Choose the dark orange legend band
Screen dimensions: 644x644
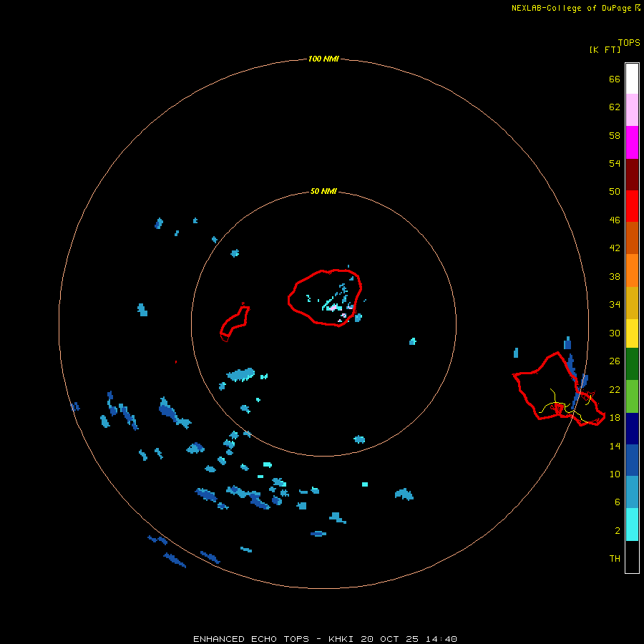pyautogui.click(x=632, y=238)
